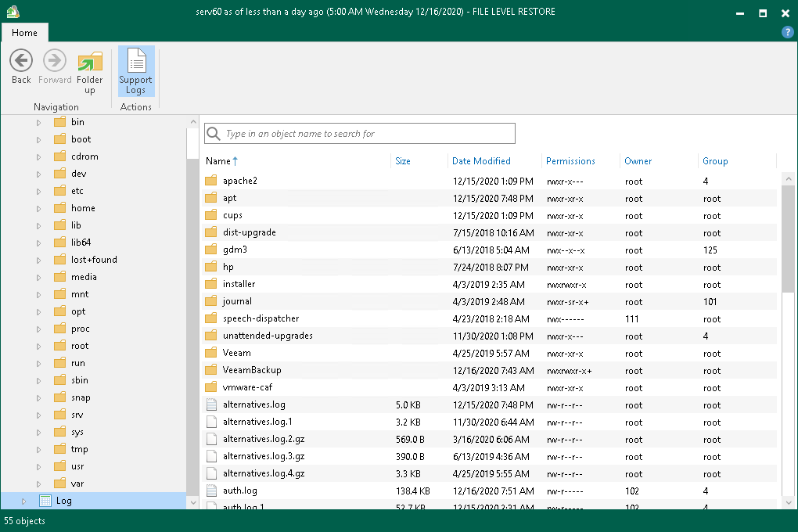The height and width of the screenshot is (532, 798).
Task: Switch to the Home ribbon tab
Action: [x=24, y=33]
